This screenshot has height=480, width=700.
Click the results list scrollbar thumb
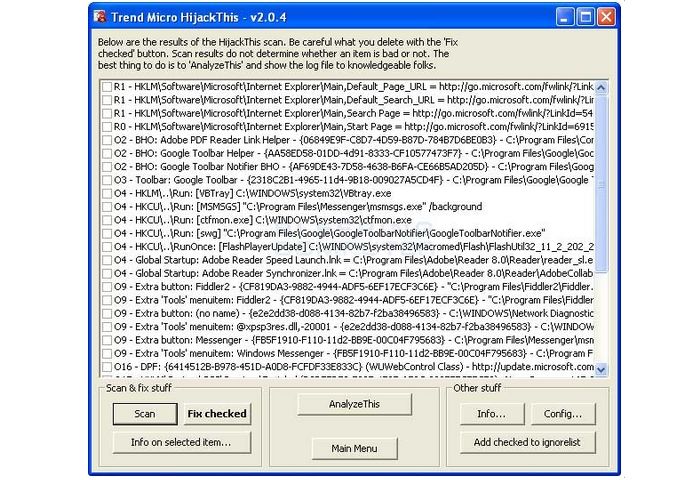601,183
